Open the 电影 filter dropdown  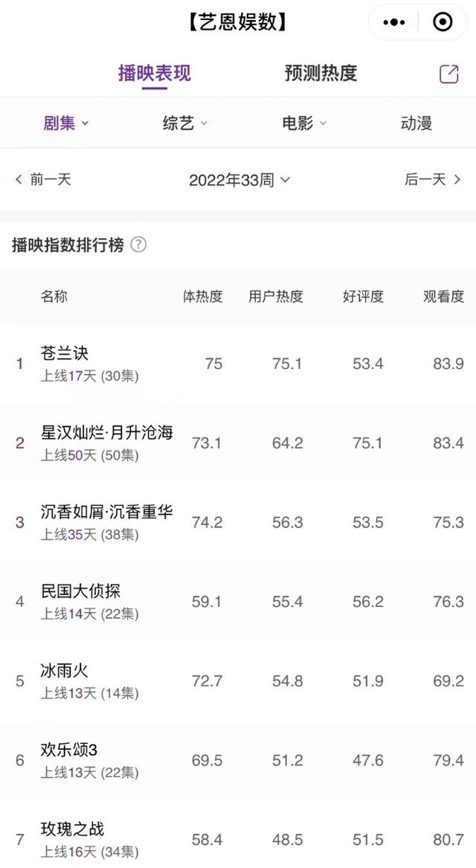click(x=303, y=123)
